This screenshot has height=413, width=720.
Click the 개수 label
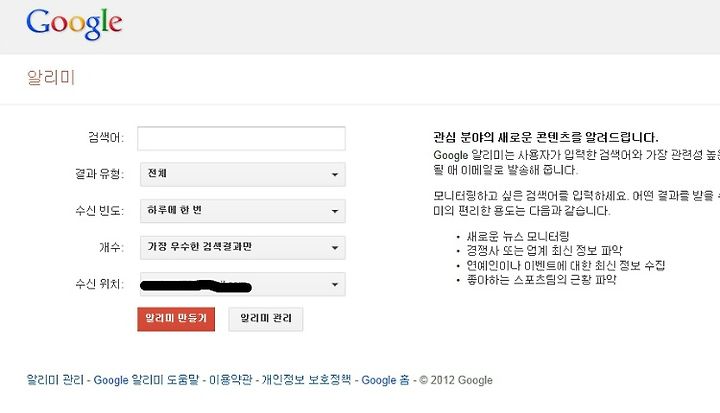tap(112, 247)
